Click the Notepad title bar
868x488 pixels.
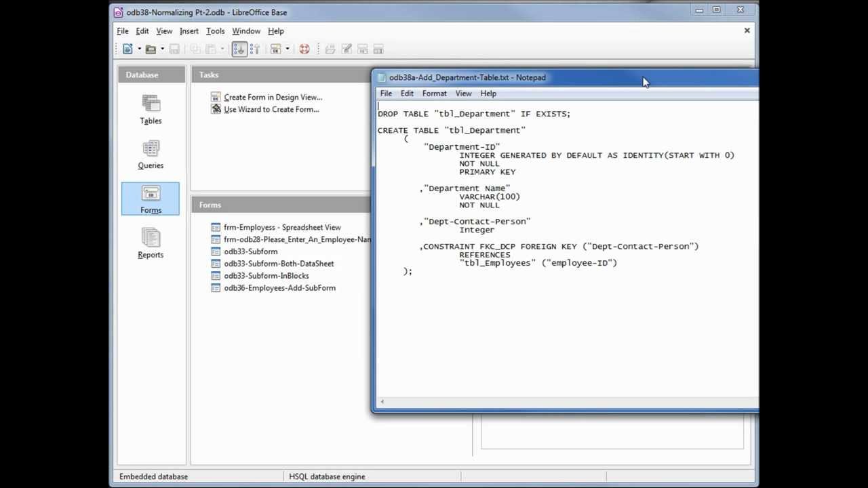(566, 77)
